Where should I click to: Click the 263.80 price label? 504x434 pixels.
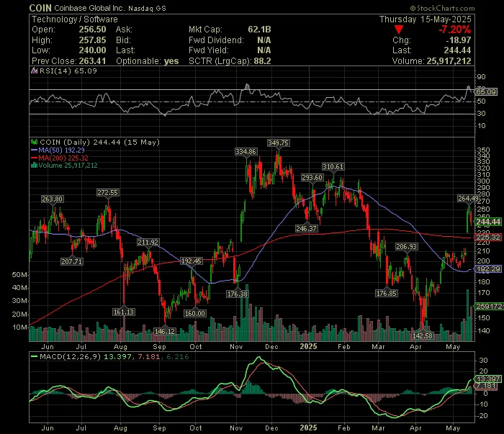[52, 199]
